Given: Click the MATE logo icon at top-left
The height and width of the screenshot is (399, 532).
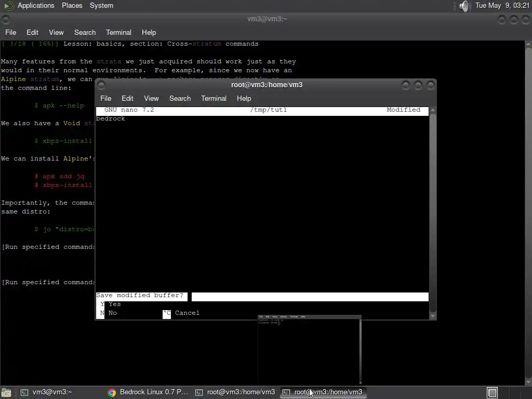Looking at the screenshot, I should [9, 6].
